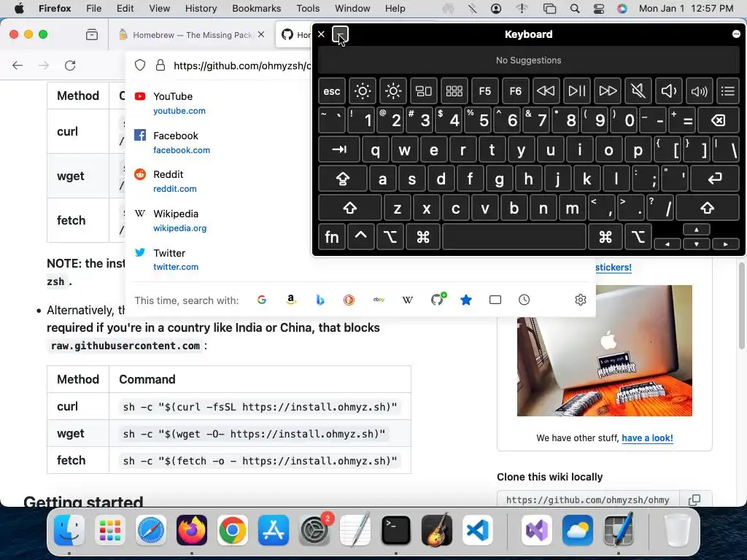This screenshot has width=747, height=560.
Task: Tap the up arrow key
Action: (697, 230)
